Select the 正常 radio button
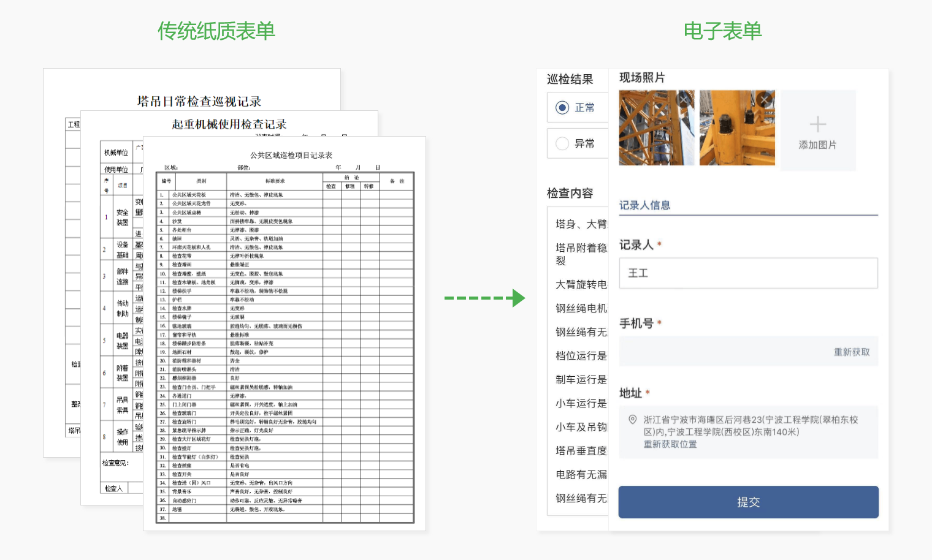The height and width of the screenshot is (560, 932). point(562,108)
